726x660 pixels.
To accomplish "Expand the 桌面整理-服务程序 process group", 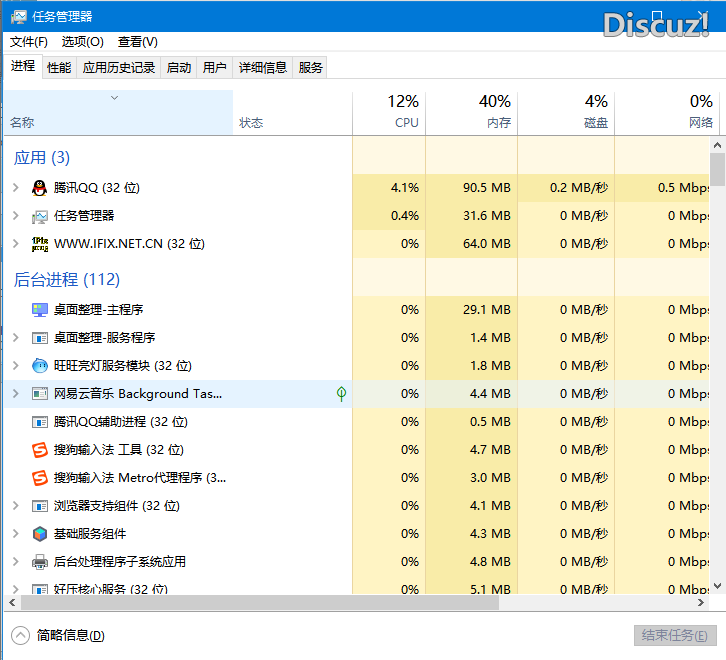I will (x=16, y=338).
